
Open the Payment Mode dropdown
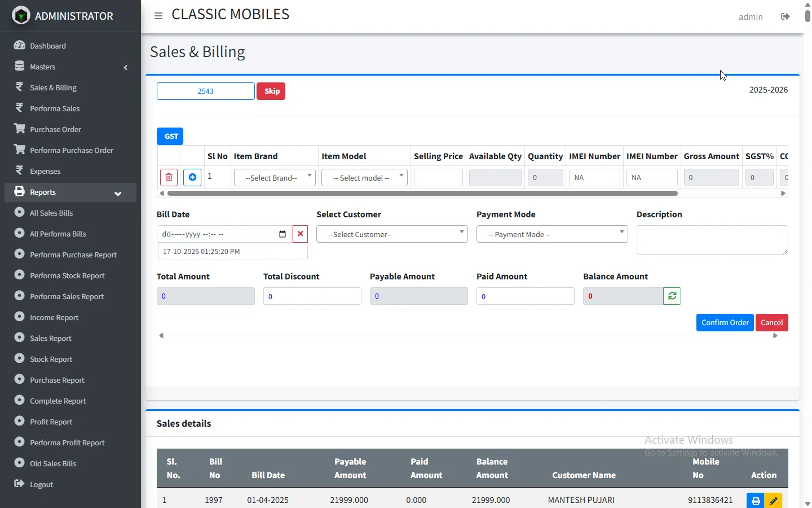[x=552, y=234]
